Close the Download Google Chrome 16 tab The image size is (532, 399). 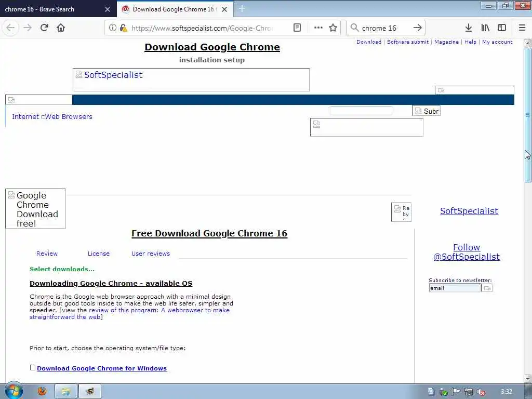coord(224,9)
